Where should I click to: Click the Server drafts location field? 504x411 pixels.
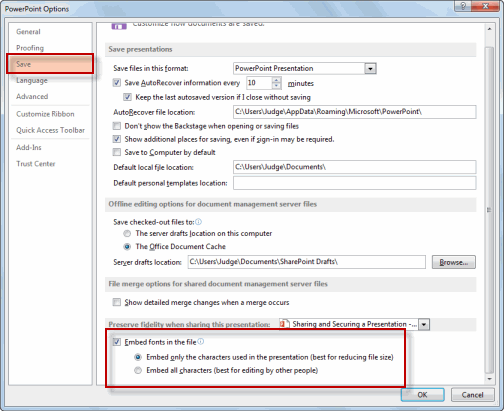point(307,262)
